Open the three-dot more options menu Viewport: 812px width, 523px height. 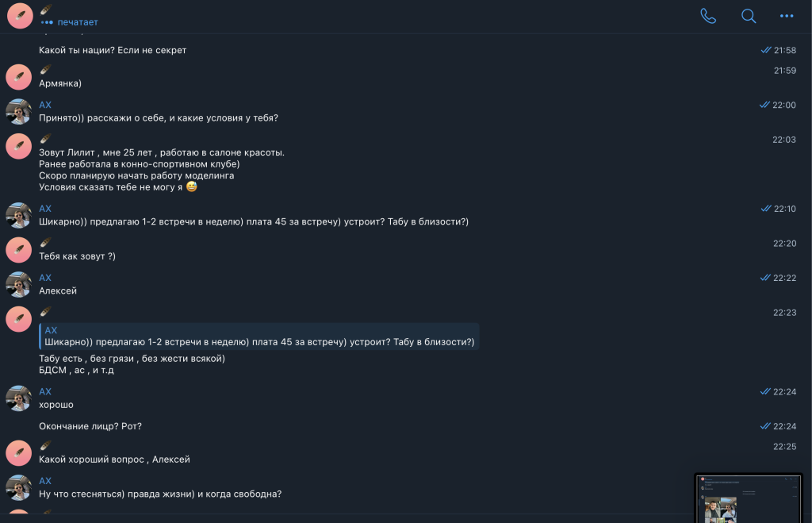tap(787, 16)
